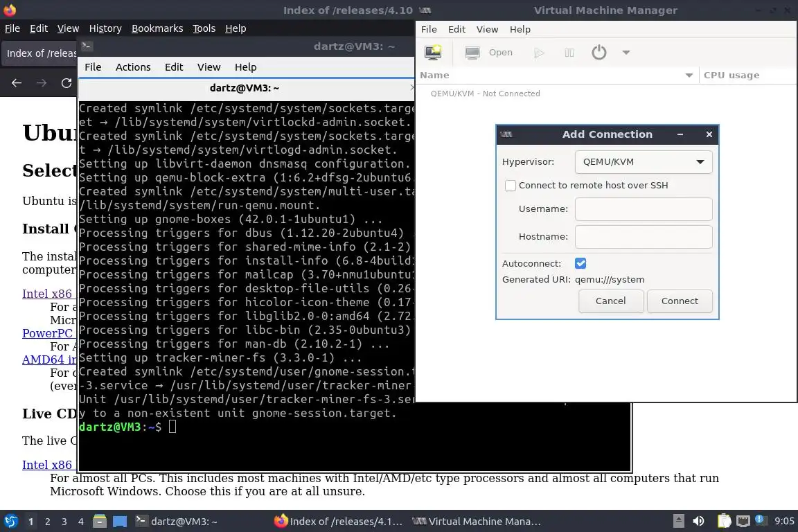Open the Hypervisor QEMU/KVM dropdown
The image size is (798, 532).
click(x=644, y=162)
